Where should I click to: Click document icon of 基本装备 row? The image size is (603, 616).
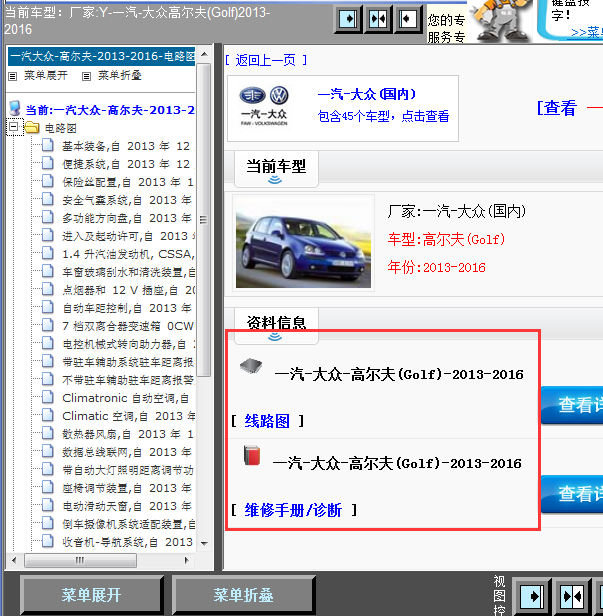pyautogui.click(x=48, y=145)
